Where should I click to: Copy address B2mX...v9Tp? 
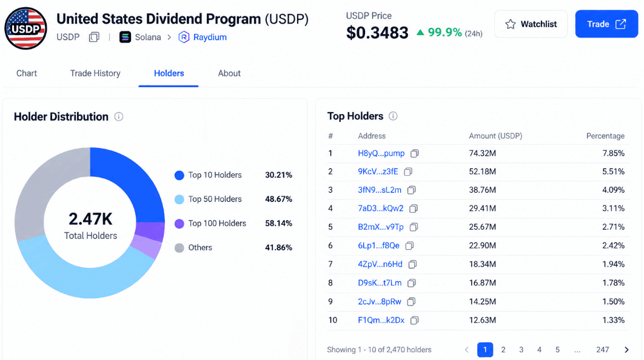414,227
